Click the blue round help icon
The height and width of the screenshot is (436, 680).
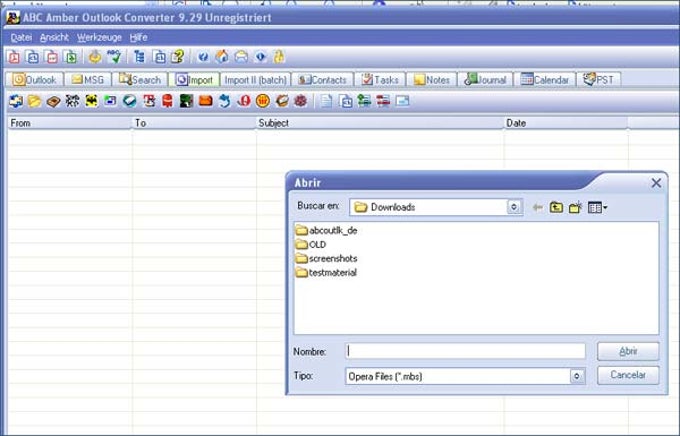coord(203,57)
